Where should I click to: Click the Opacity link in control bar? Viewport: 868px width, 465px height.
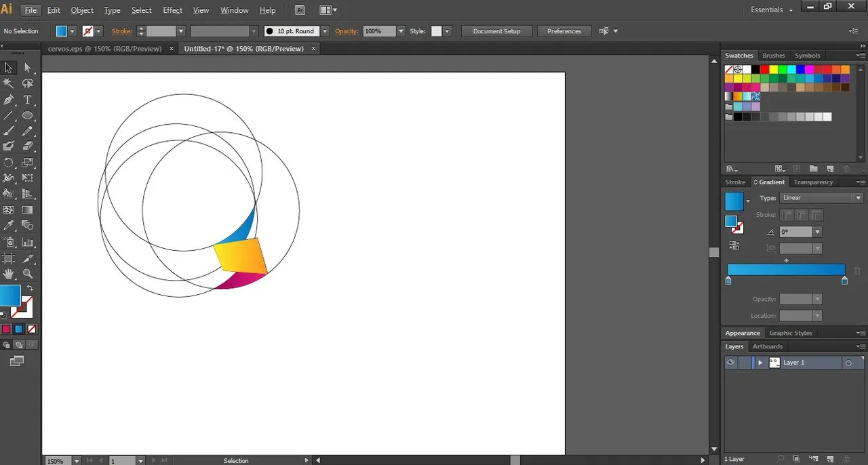coord(347,31)
